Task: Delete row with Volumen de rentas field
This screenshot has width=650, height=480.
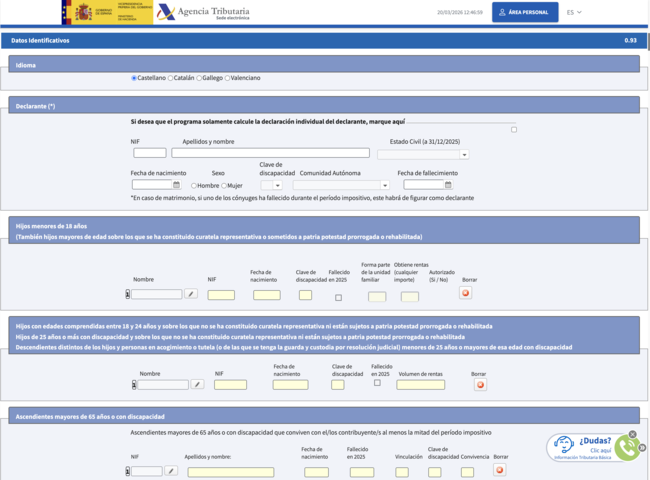Action: click(480, 385)
